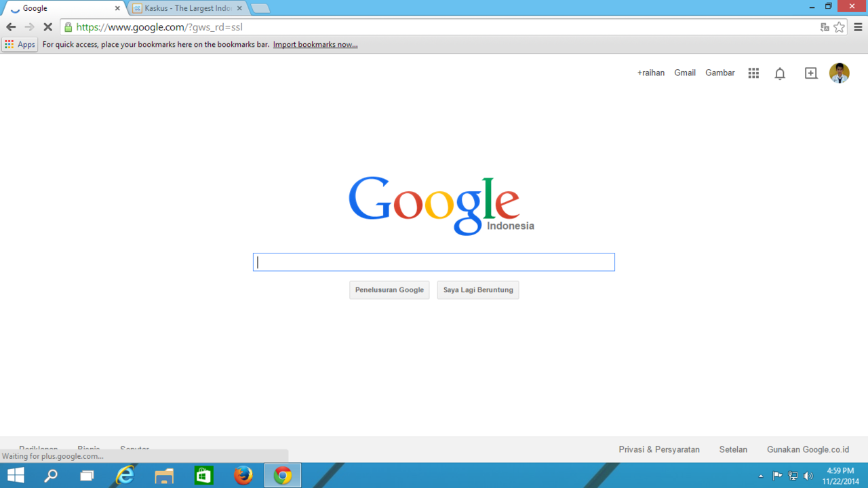Open the Windows Start button

coord(16,476)
